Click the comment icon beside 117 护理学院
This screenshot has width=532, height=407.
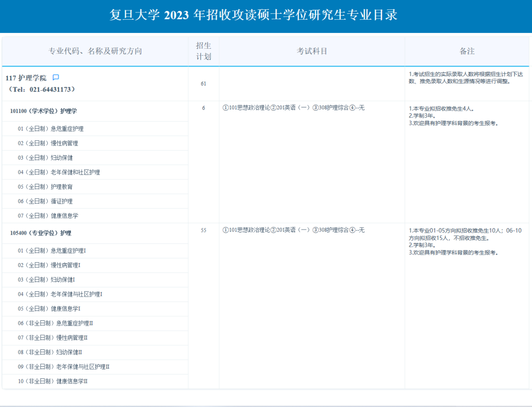pyautogui.click(x=56, y=77)
